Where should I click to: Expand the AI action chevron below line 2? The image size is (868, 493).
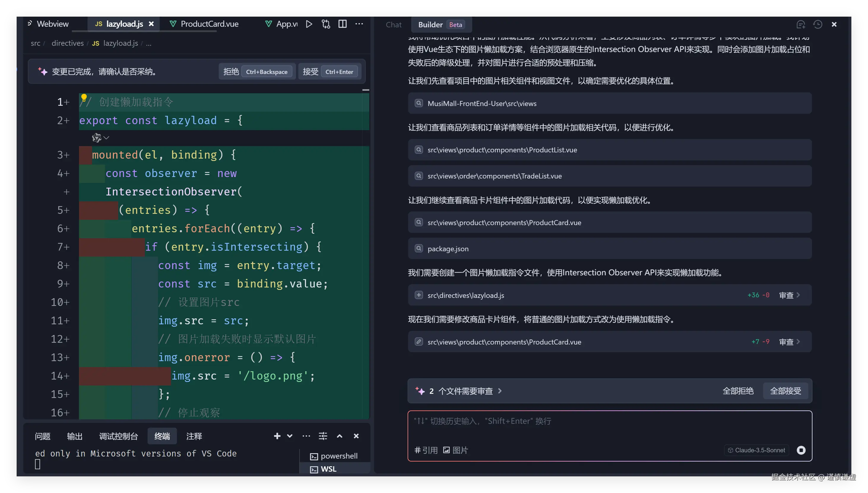[x=106, y=138]
